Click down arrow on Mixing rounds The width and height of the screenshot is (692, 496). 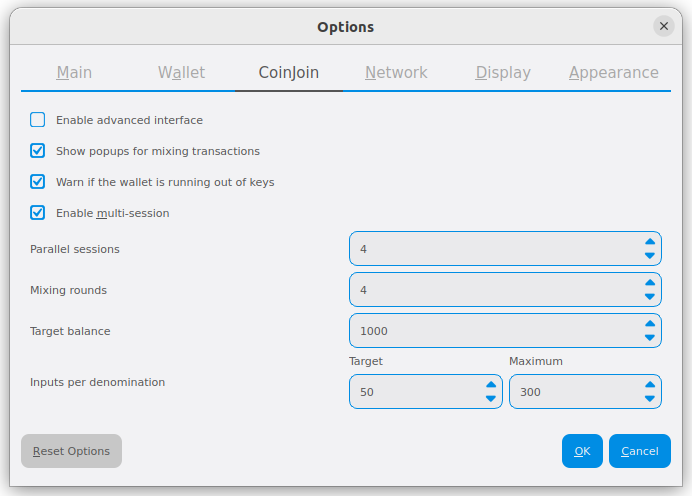pos(650,297)
